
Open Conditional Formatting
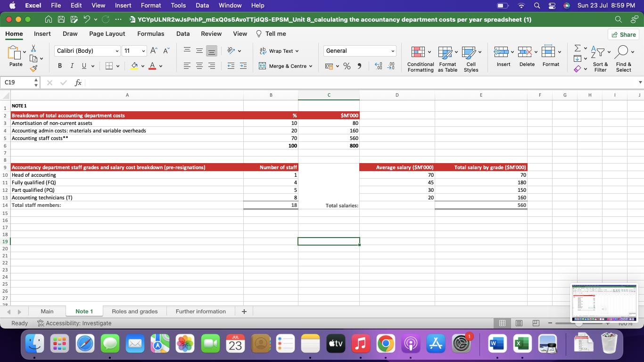(421, 59)
